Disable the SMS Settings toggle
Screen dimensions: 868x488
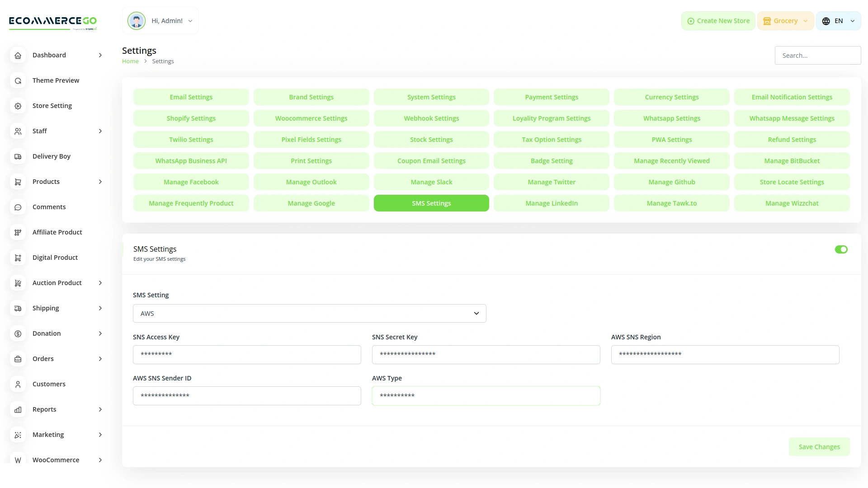[841, 249]
